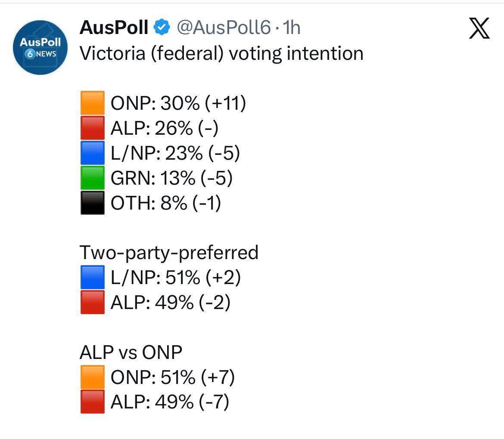Click the 'GRN: 13% (-5)' result text
This screenshot has height=439, width=504.
point(171,178)
